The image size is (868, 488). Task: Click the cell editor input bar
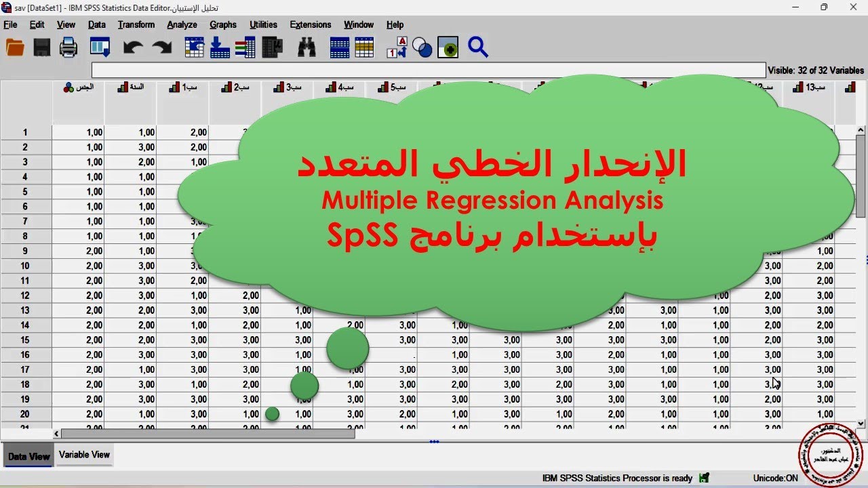[x=429, y=70]
